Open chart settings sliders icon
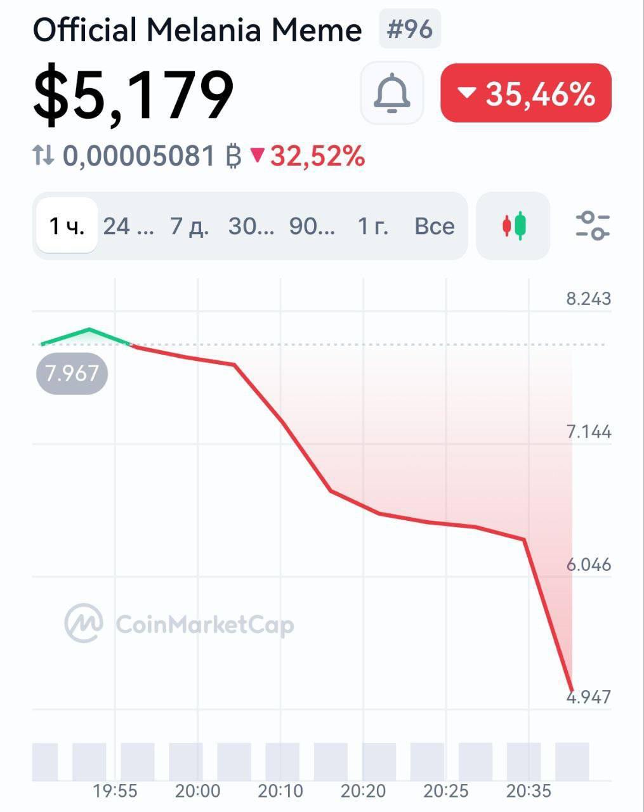 593,226
